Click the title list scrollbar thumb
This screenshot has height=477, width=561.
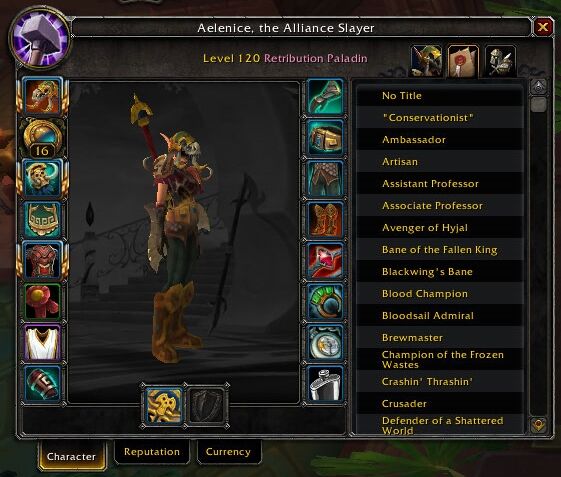click(x=539, y=104)
